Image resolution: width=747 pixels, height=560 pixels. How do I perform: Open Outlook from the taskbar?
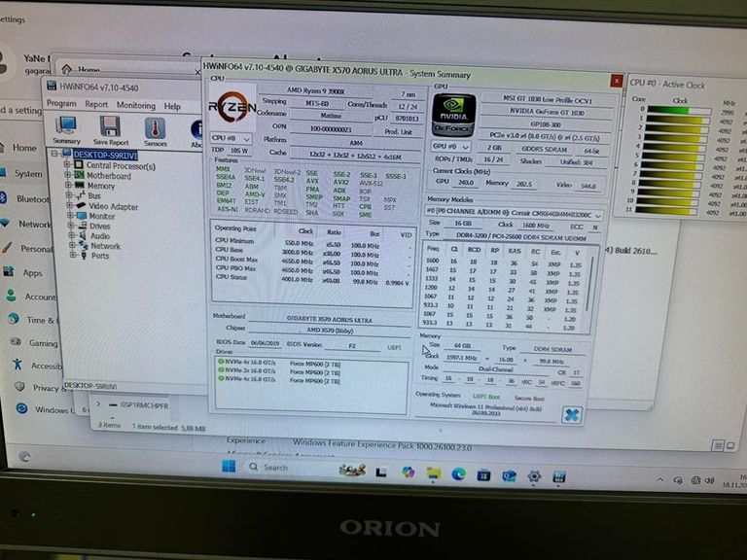pyautogui.click(x=509, y=475)
